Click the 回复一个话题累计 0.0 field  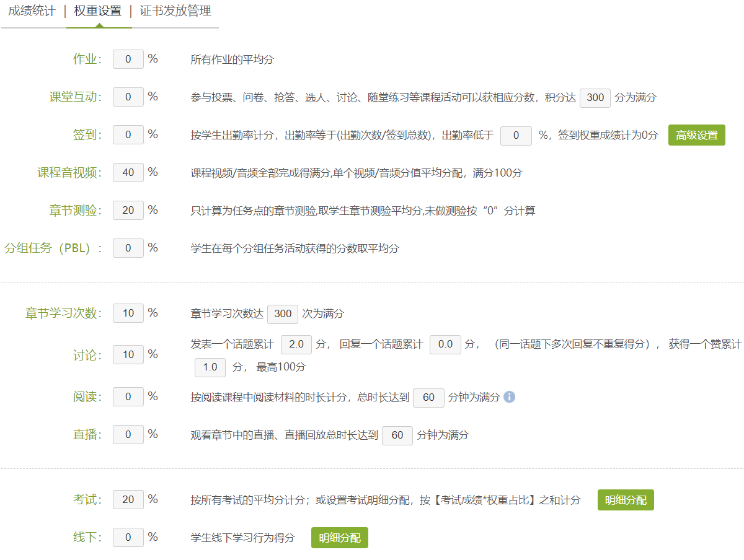[x=445, y=344]
